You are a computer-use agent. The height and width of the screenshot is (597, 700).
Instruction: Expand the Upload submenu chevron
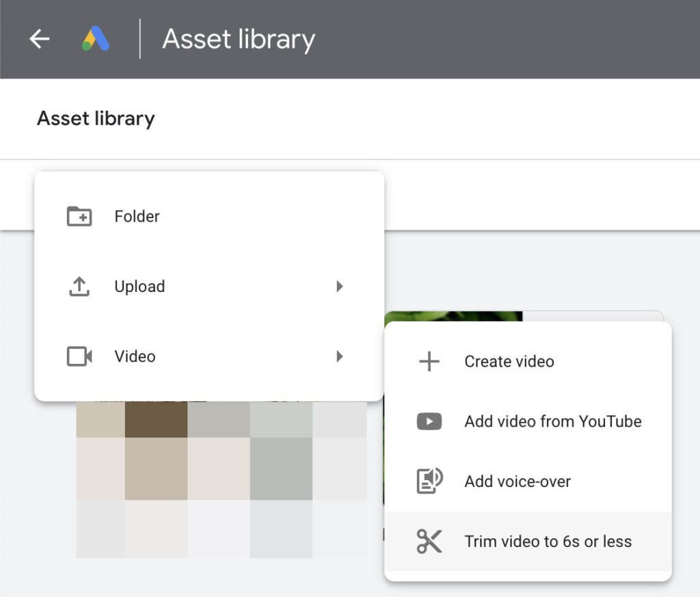pos(340,287)
